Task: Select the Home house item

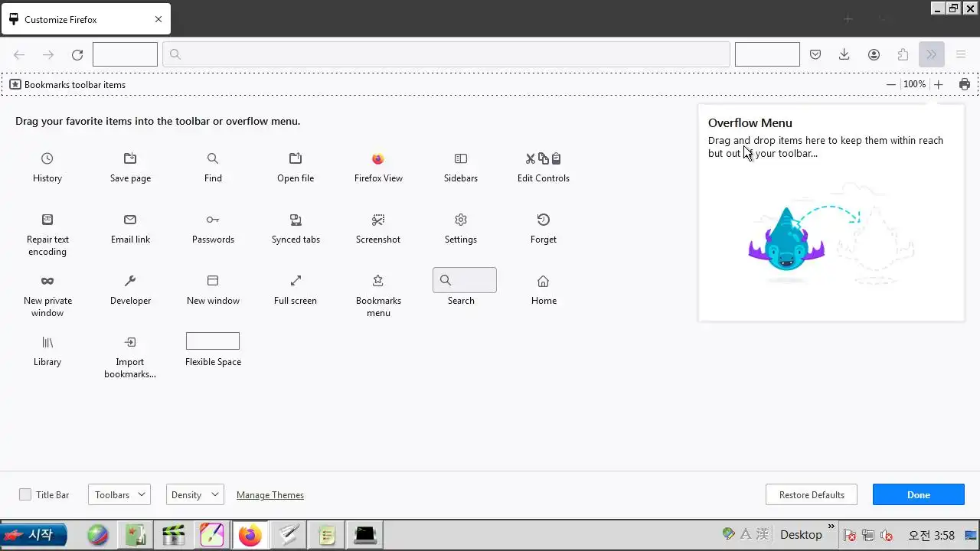Action: 544,289
